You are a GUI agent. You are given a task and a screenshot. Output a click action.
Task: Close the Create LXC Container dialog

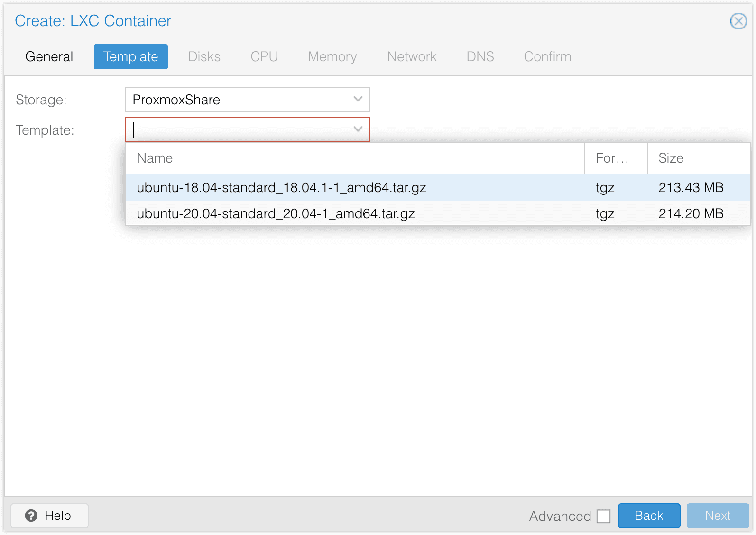click(738, 21)
